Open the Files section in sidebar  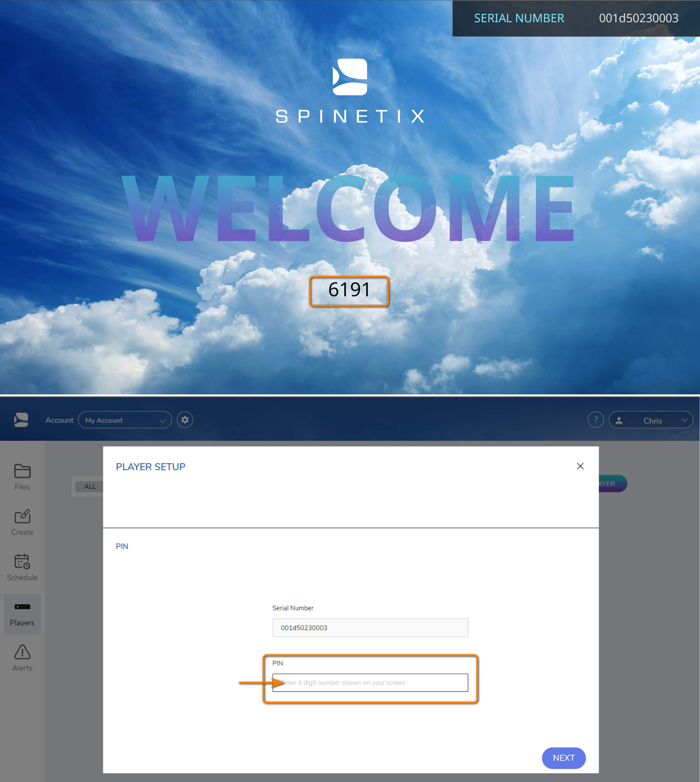[x=22, y=477]
